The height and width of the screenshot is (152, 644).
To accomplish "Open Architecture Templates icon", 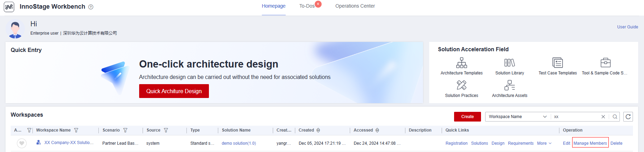I will [462, 63].
